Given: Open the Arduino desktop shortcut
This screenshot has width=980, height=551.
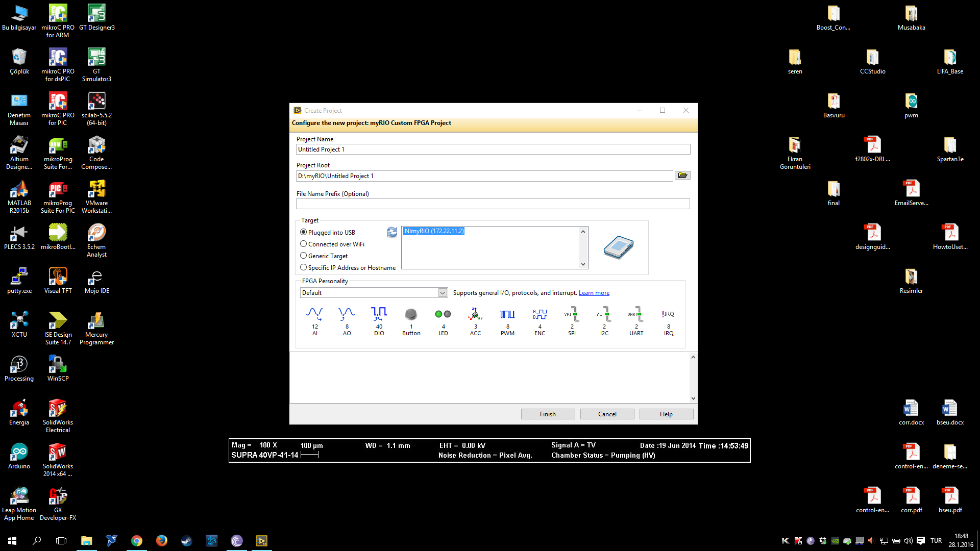Looking at the screenshot, I should [19, 457].
